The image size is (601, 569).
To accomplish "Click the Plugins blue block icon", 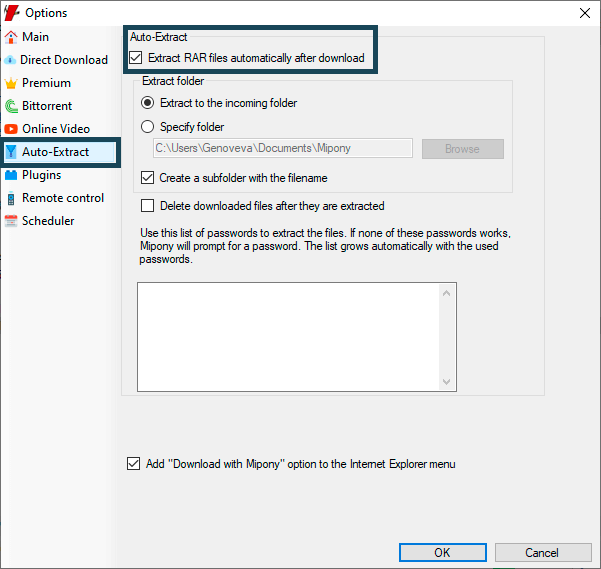I will tap(11, 175).
